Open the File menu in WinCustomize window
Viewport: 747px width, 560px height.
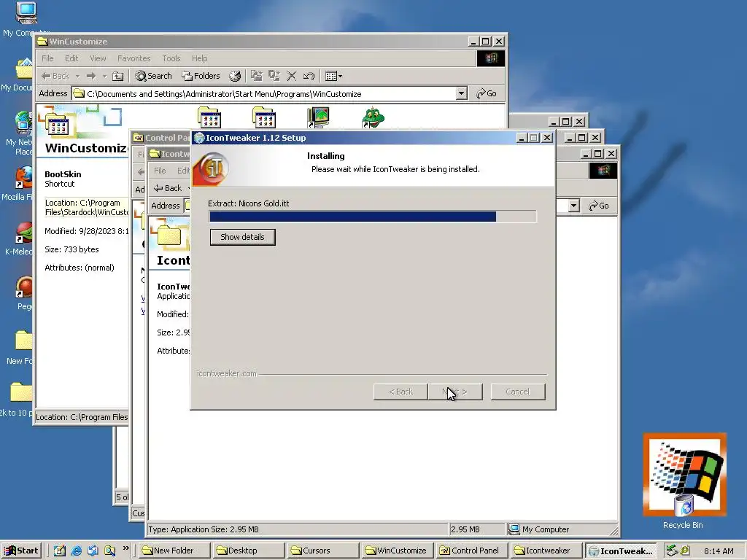47,58
